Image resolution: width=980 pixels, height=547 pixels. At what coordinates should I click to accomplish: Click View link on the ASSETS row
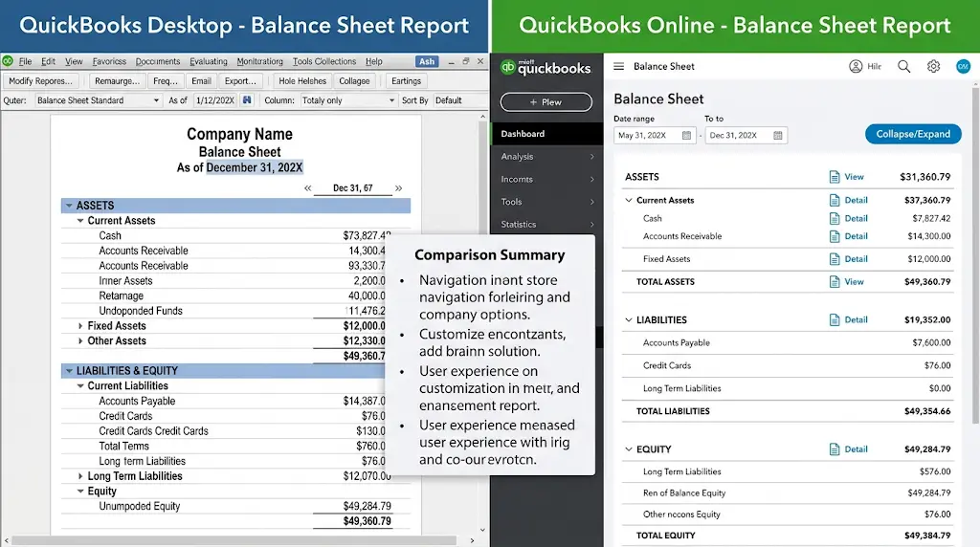[x=854, y=177]
